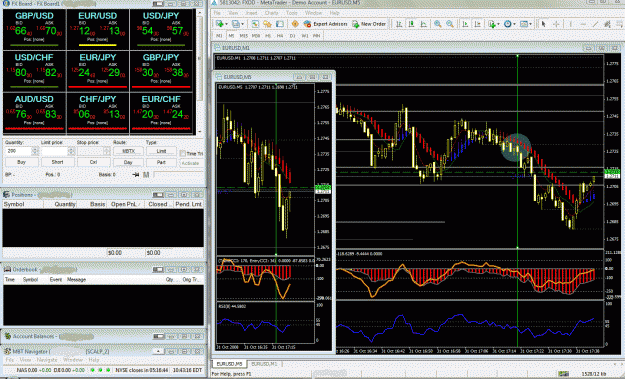The width and height of the screenshot is (625, 379).
Task: Select the M5 timeframe button
Action: (231, 35)
